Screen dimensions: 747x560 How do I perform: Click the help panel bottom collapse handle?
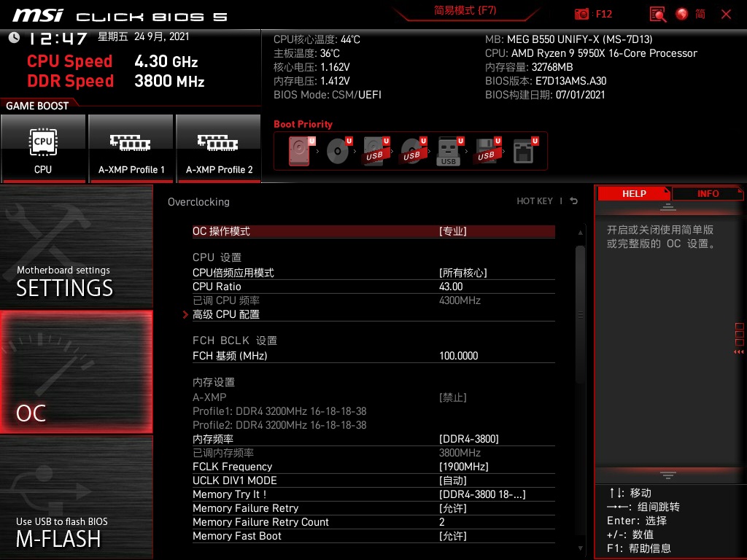click(668, 475)
